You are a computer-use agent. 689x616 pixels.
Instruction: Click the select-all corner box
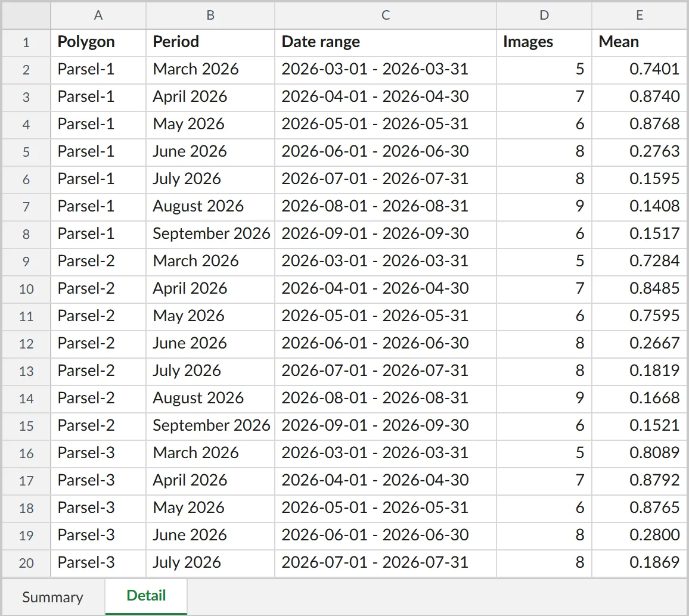[26, 15]
